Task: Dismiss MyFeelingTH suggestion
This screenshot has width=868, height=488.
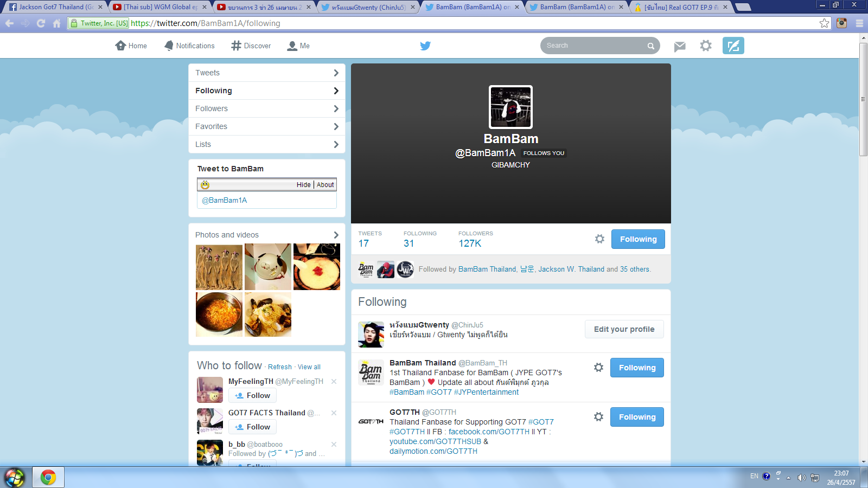Action: [x=334, y=382]
